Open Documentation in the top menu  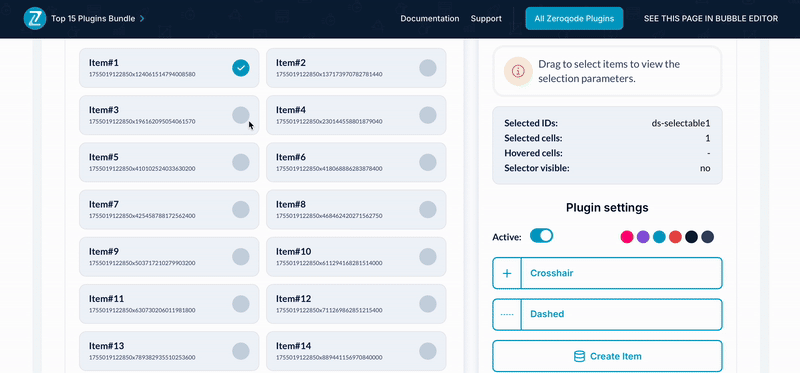click(x=430, y=19)
